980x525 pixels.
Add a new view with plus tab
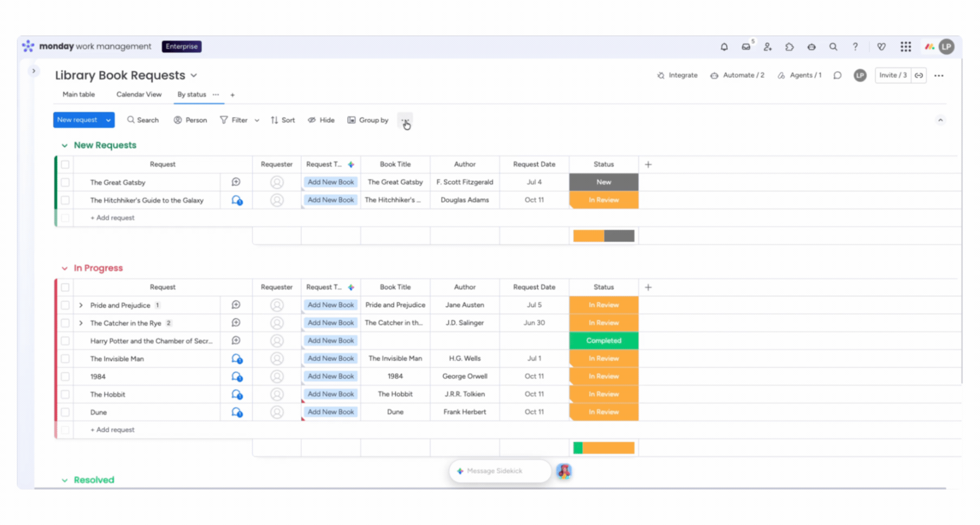click(x=232, y=95)
